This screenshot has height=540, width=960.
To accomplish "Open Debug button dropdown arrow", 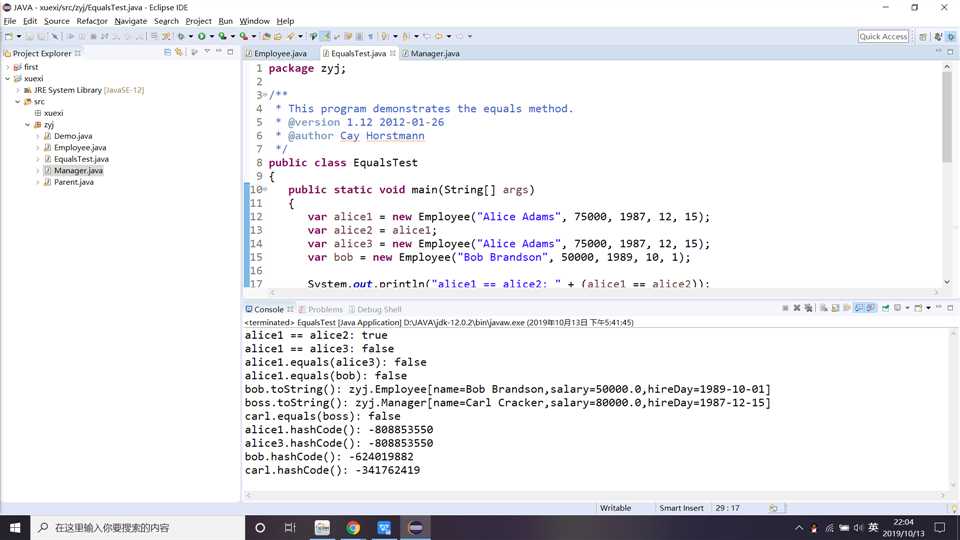I will pos(191,36).
